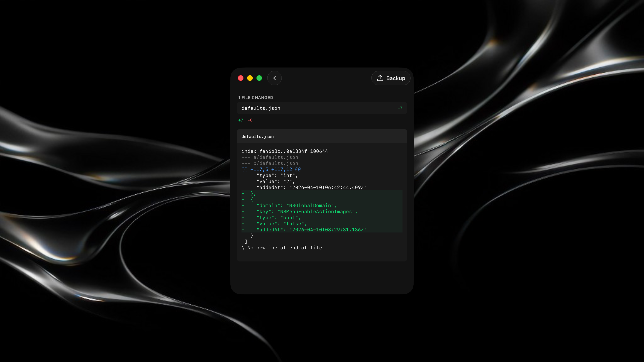This screenshot has width=644, height=362.
Task: Click the added "value": "false" line
Action: tap(281, 224)
